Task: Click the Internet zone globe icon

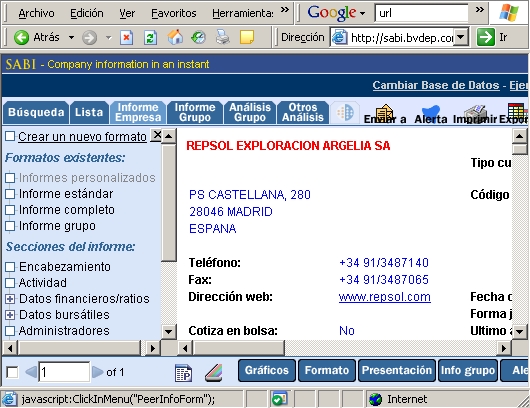Action: (x=375, y=399)
